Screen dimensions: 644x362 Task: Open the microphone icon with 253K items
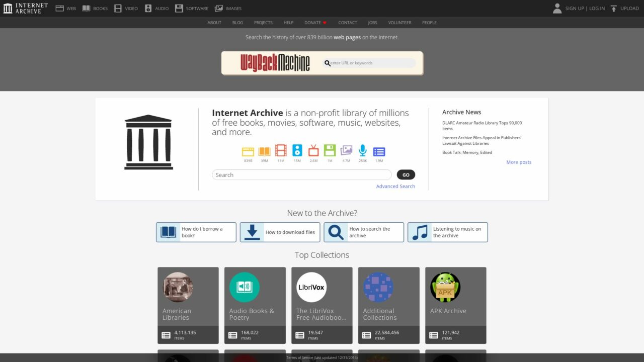coord(362,151)
